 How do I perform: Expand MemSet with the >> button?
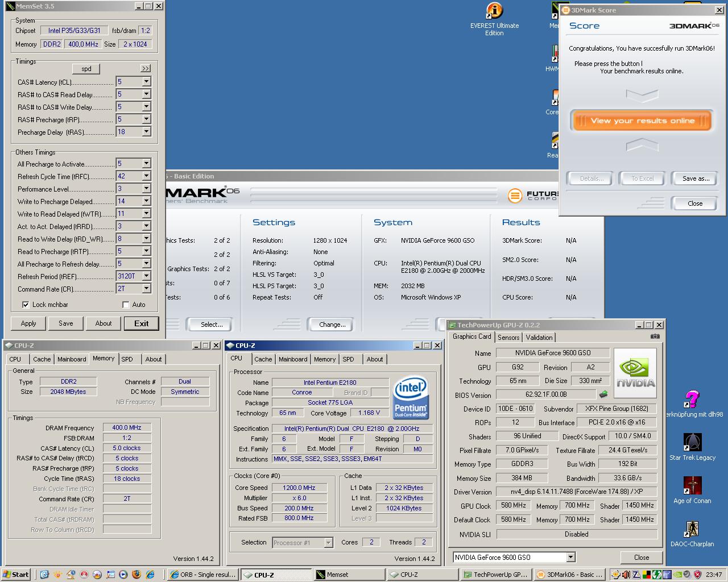[146, 68]
